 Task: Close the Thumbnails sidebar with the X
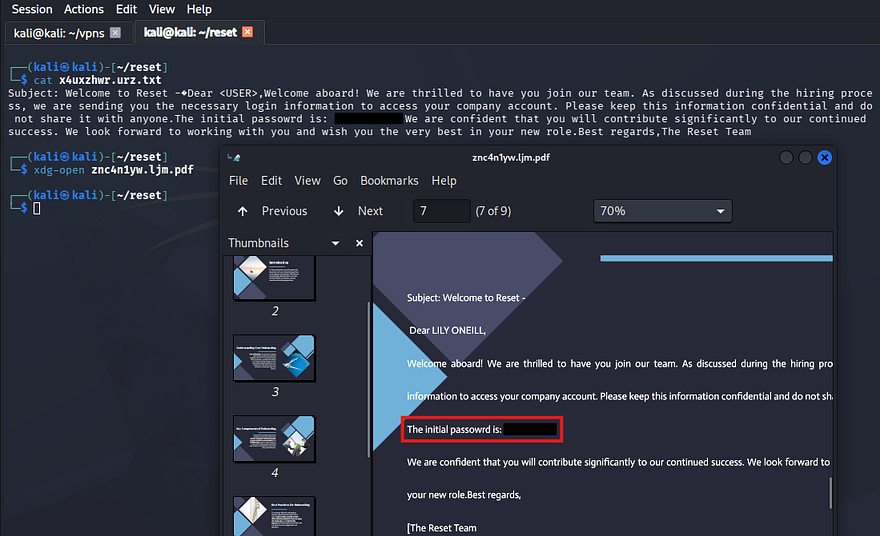(359, 243)
